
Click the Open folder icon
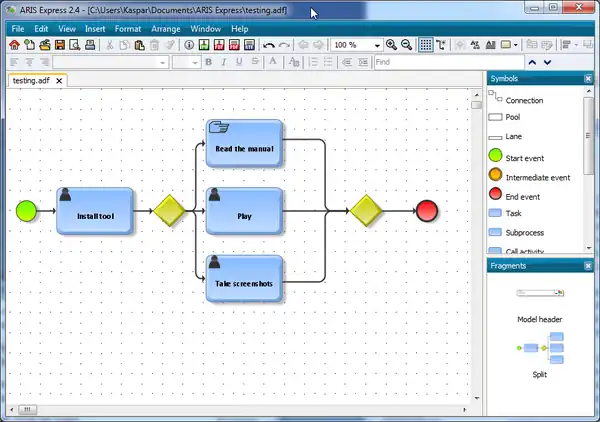(x=46, y=45)
